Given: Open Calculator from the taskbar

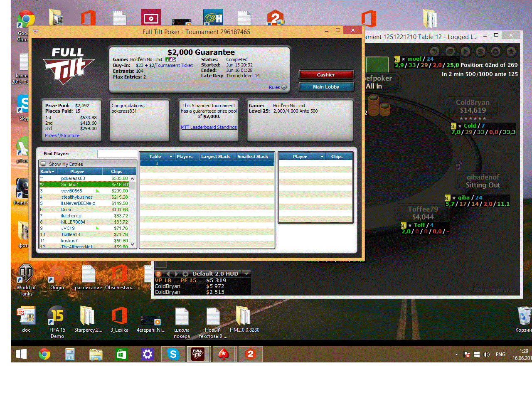Looking at the screenshot, I should coord(70,354).
